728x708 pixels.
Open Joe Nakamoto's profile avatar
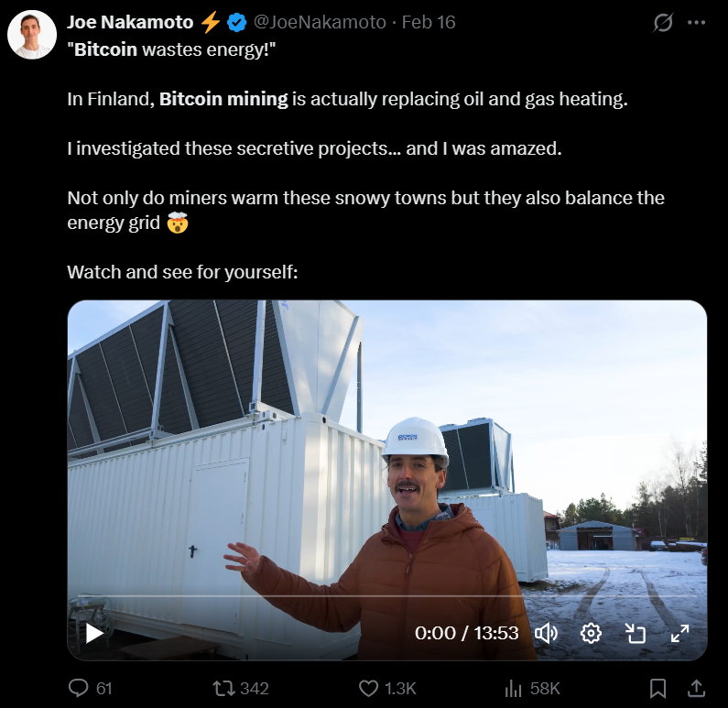[33, 36]
